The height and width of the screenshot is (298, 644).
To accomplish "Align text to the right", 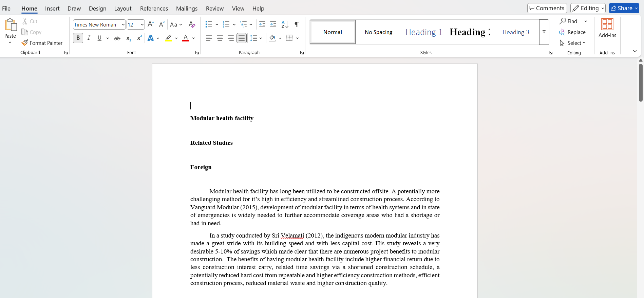I will tap(231, 38).
